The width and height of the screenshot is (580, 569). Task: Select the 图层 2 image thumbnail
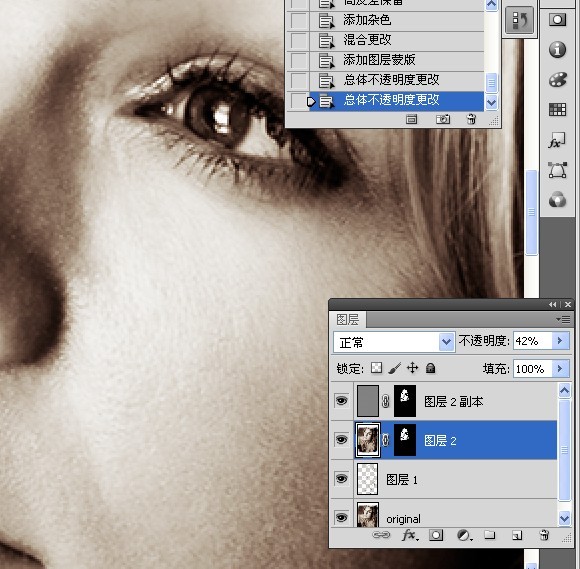click(x=368, y=440)
